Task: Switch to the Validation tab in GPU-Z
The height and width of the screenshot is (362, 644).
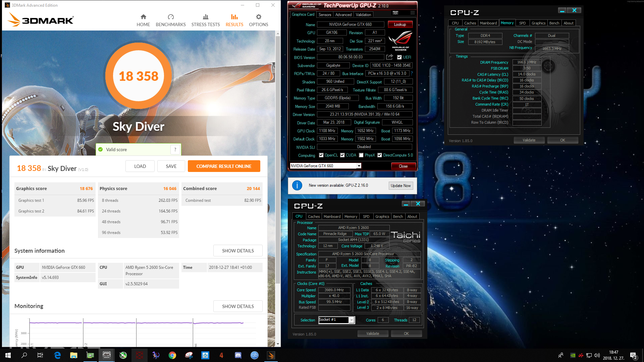Action: click(363, 15)
